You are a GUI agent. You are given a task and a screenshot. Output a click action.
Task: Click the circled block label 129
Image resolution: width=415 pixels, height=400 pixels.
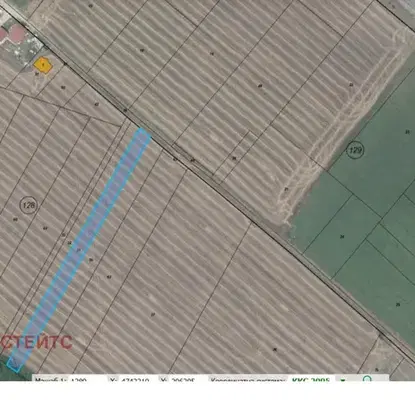355,150
